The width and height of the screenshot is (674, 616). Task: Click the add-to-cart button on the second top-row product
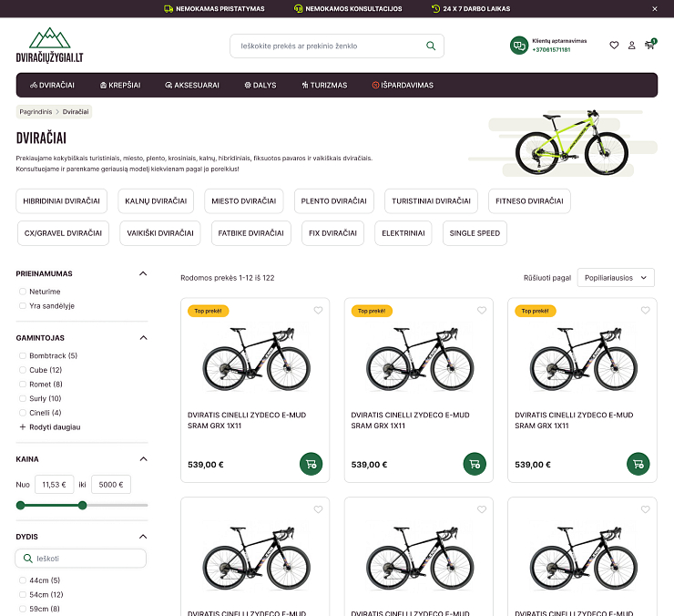click(475, 464)
